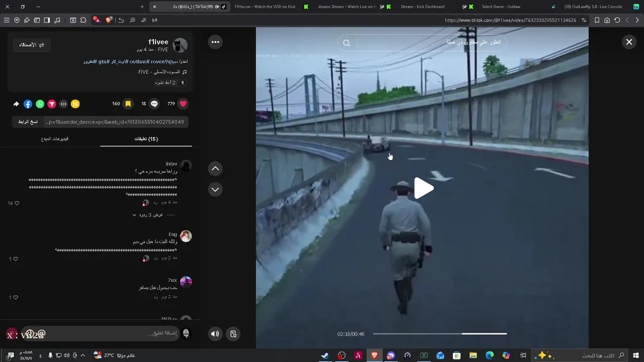Image resolution: width=644 pixels, height=362 pixels.
Task: Click the الأصدقاء friends button
Action: 32,45
